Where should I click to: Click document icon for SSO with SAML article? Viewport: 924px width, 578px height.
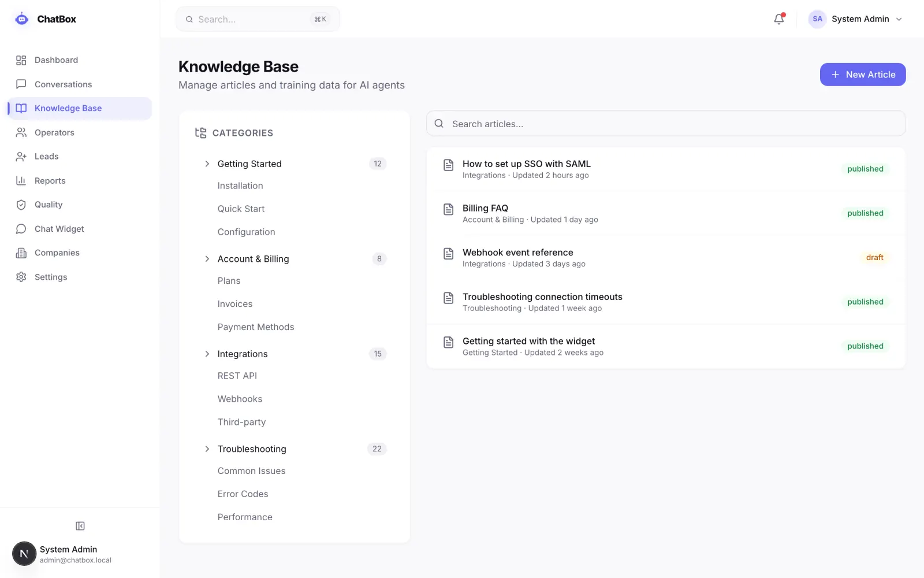coord(448,165)
